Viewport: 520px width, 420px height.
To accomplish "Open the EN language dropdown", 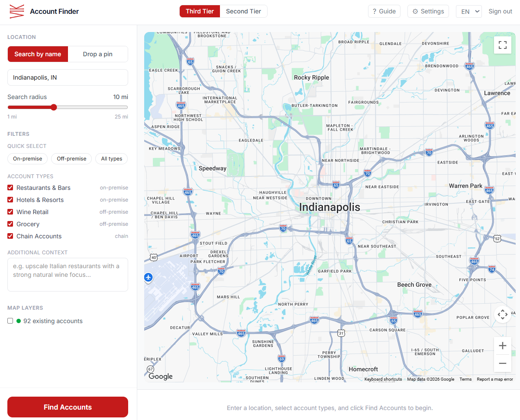I will pos(469,11).
